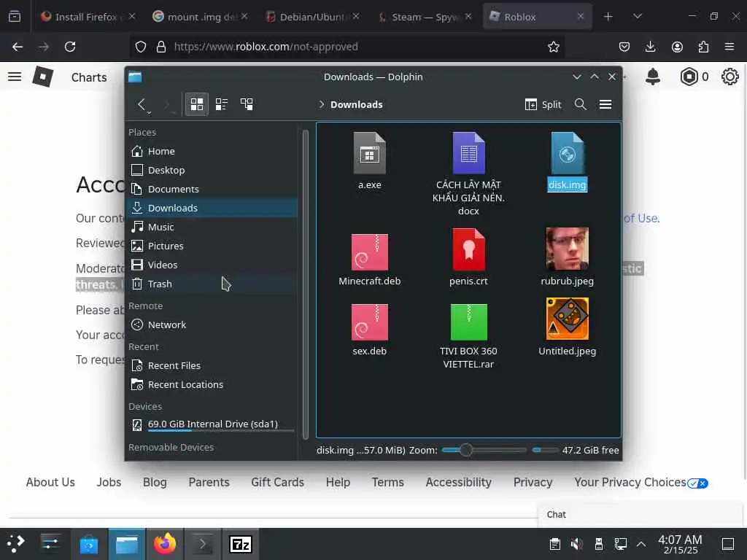This screenshot has height=560, width=747.
Task: Switch to Steam tab
Action: tap(424, 17)
